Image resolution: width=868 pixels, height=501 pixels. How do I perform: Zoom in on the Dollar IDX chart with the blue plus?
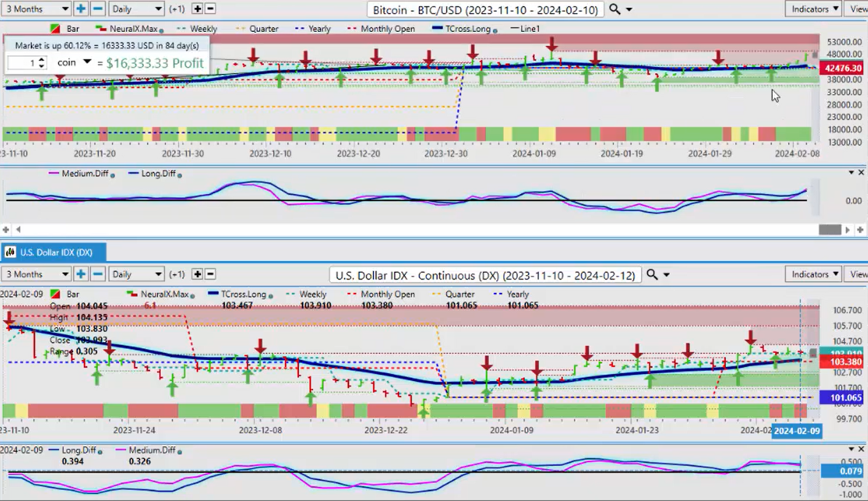[x=81, y=274]
